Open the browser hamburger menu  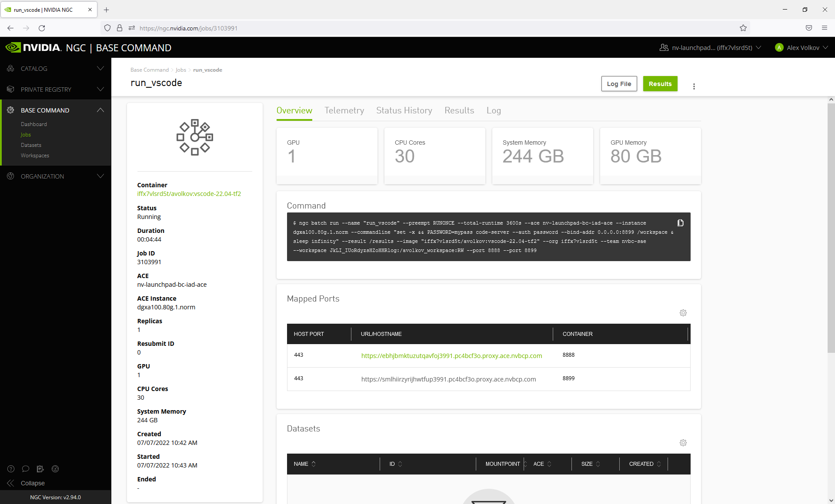pyautogui.click(x=825, y=28)
